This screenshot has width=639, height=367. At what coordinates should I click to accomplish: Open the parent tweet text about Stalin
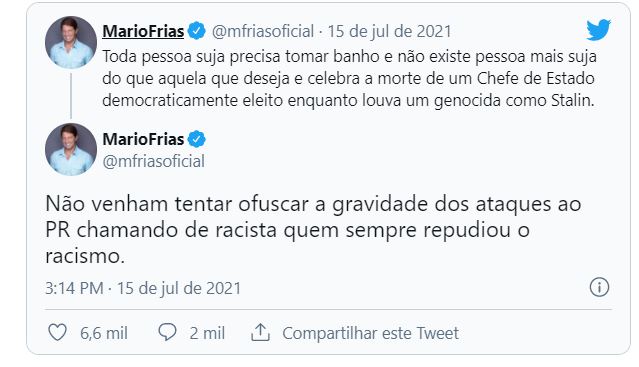coord(349,79)
